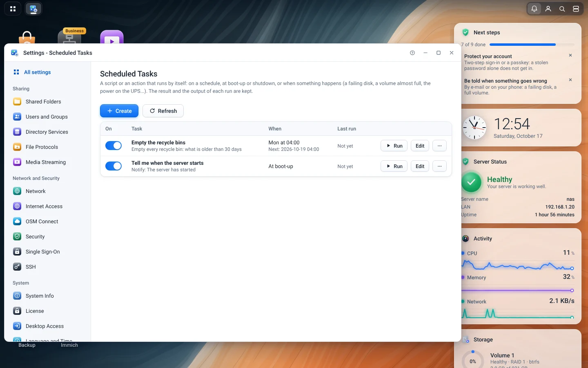Click the Desktop Access icon
588x368 pixels.
pos(17,326)
